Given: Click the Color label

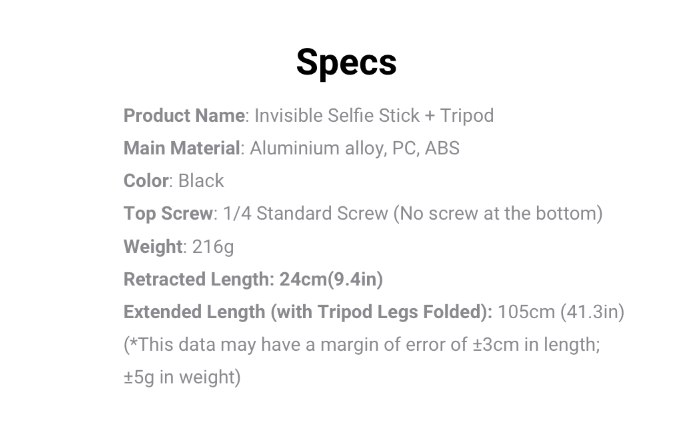Looking at the screenshot, I should pos(146,181).
